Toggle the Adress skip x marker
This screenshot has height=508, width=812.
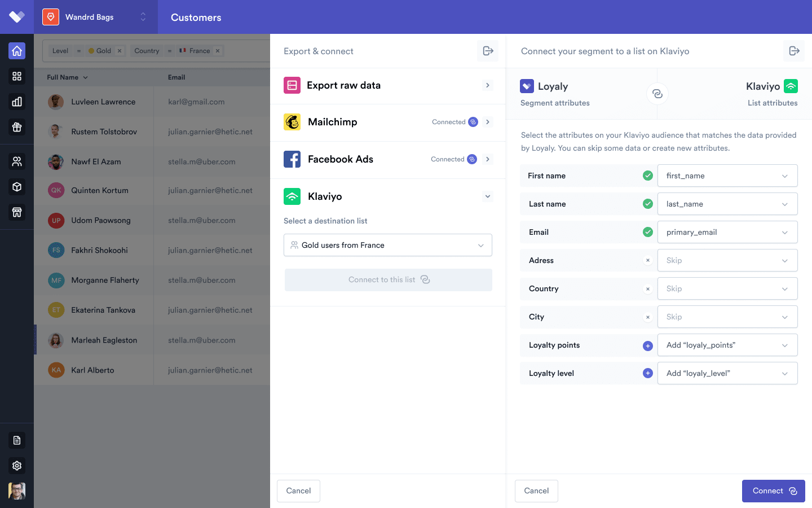[x=648, y=260]
